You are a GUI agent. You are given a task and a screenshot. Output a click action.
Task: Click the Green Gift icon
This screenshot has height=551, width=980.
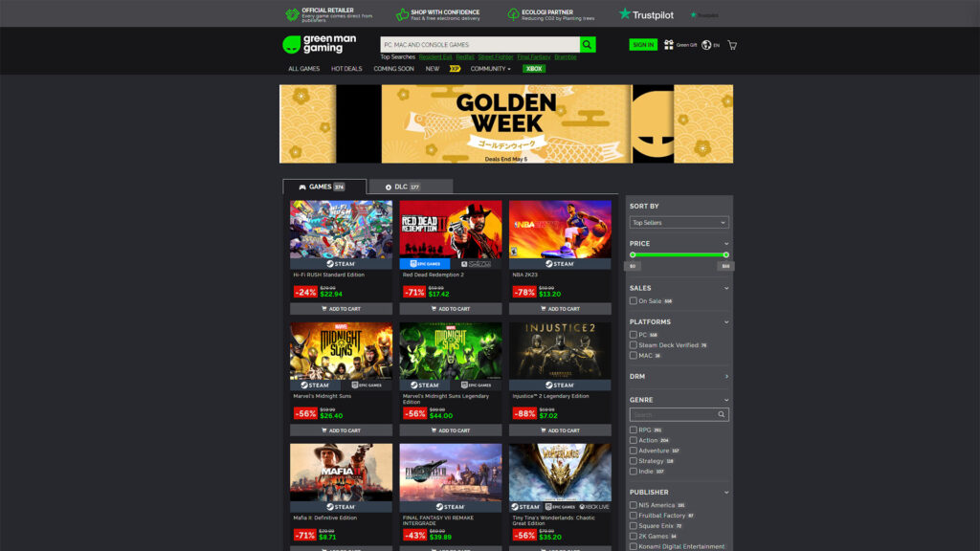[668, 44]
